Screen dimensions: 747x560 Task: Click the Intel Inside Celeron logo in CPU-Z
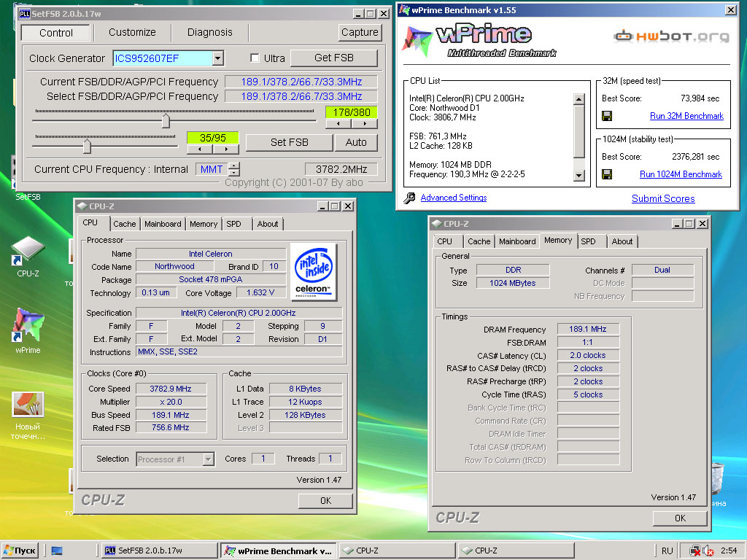[x=314, y=272]
